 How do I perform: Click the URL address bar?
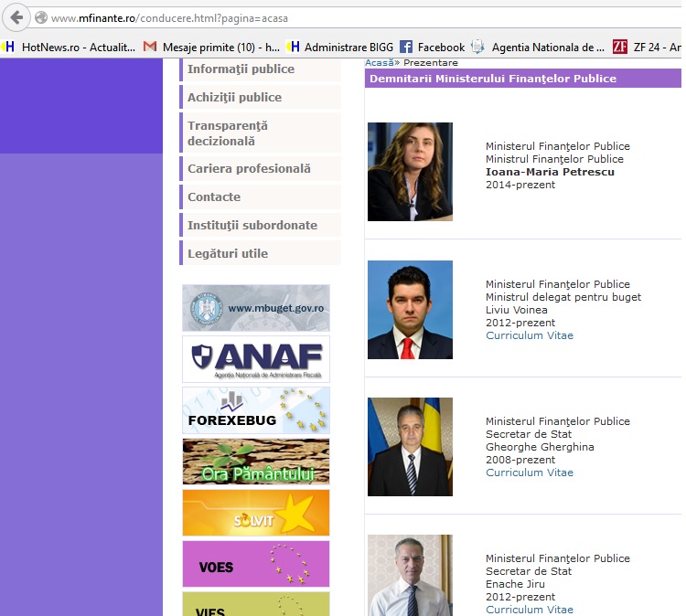tap(366, 17)
